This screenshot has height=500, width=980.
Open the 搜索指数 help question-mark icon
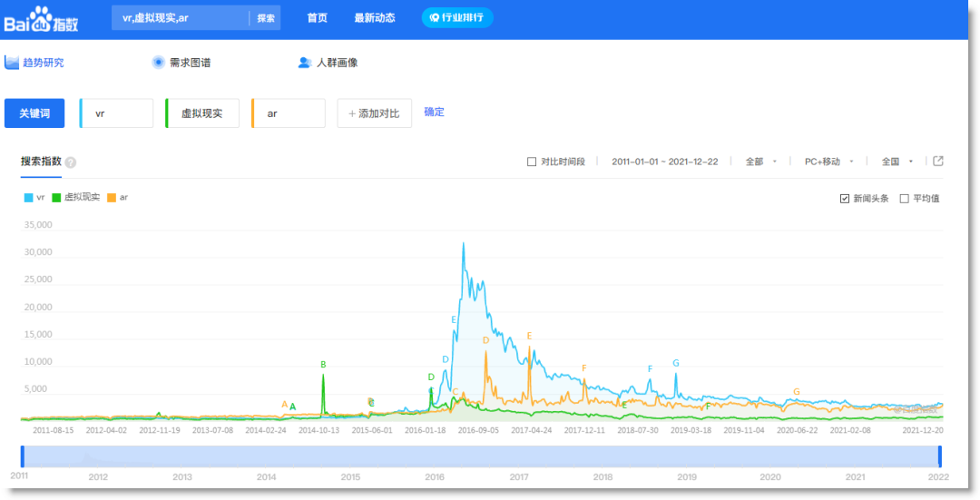[71, 162]
